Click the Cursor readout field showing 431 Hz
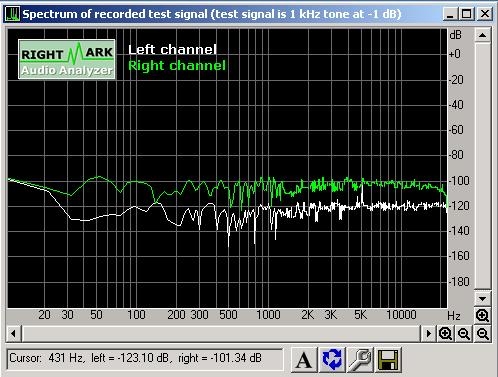Viewport: 498px width, 377px height. coord(144,359)
